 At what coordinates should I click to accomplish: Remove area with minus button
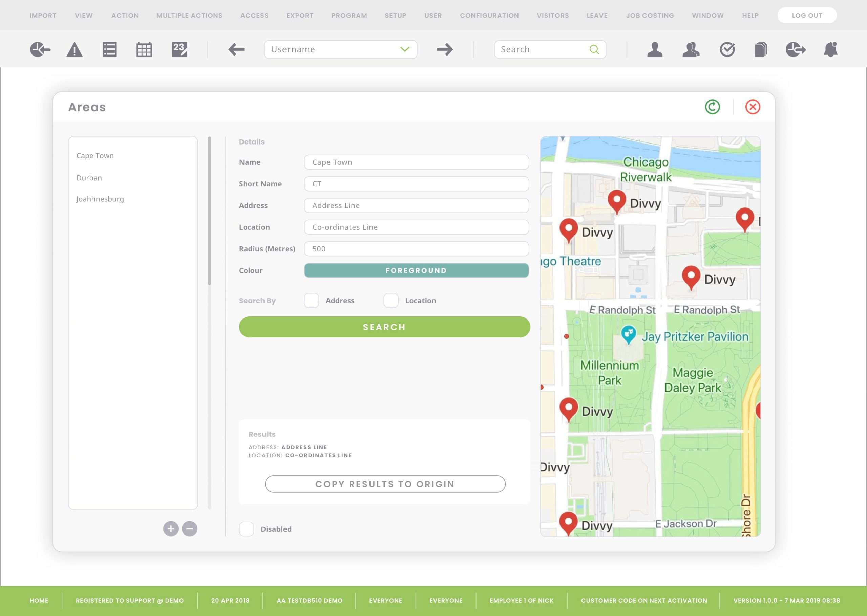point(190,528)
